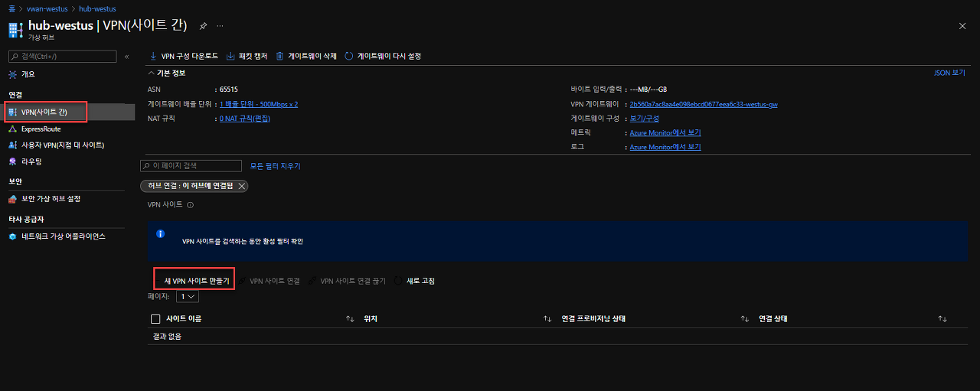Open JSON 보기 link
This screenshot has width=980, height=391.
coord(950,73)
